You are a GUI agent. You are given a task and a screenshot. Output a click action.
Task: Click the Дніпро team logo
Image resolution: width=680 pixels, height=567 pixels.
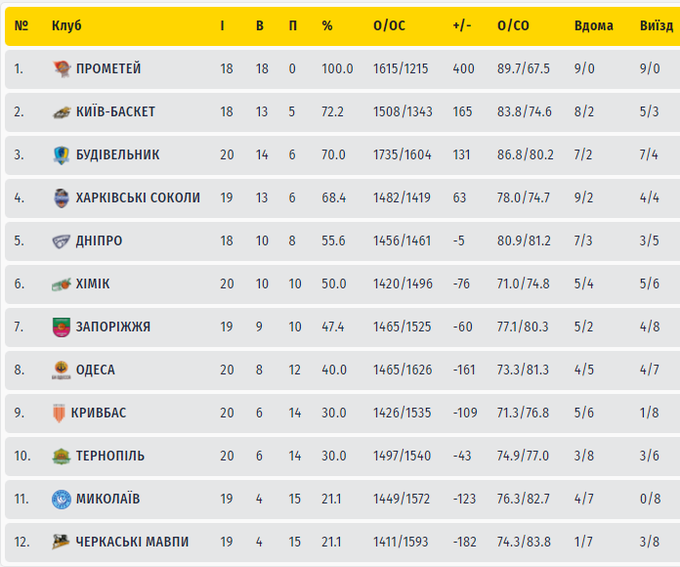[x=61, y=241]
